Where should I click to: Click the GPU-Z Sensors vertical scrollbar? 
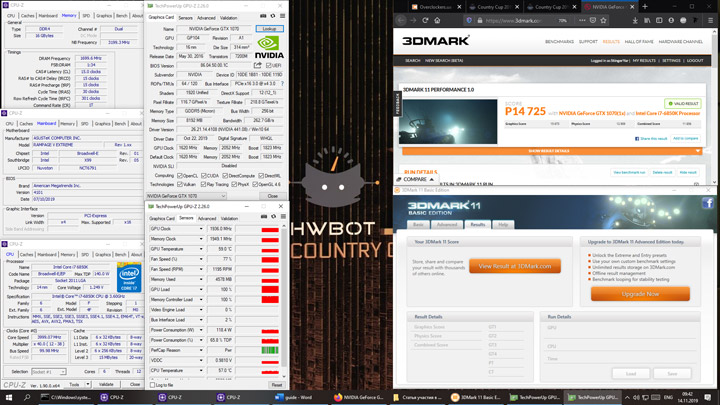tap(284, 301)
